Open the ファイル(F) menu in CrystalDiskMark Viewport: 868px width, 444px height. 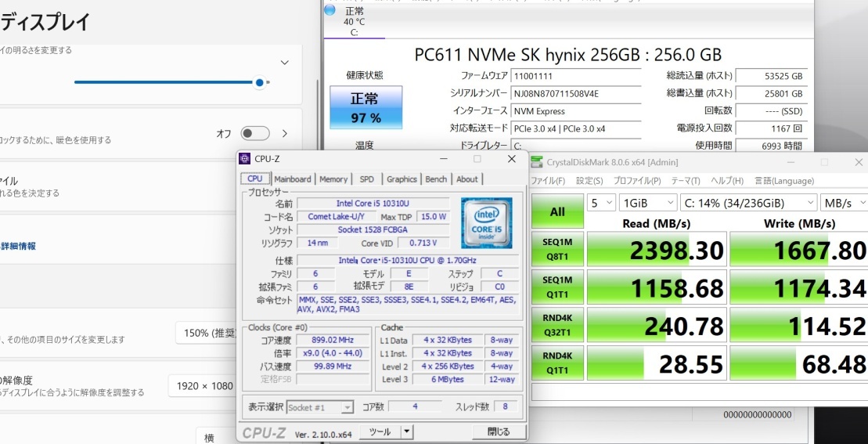coord(548,181)
